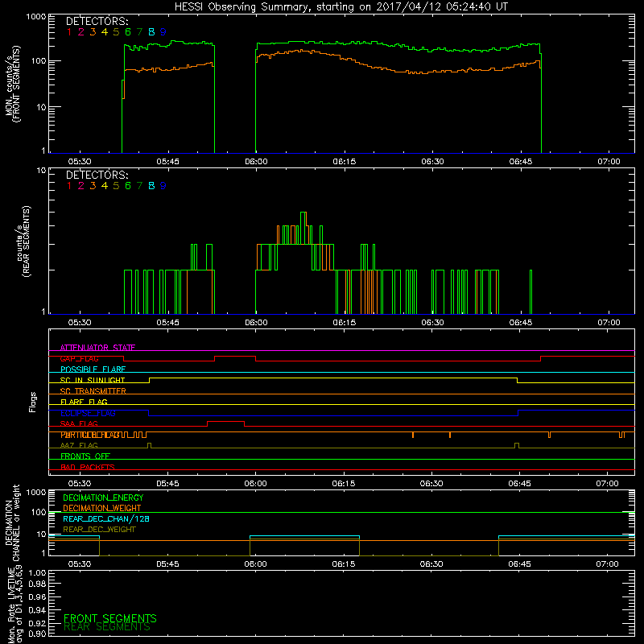The image size is (644, 644).
Task: Select the POSSIBLE_FLARE flag label
Action: (93, 369)
